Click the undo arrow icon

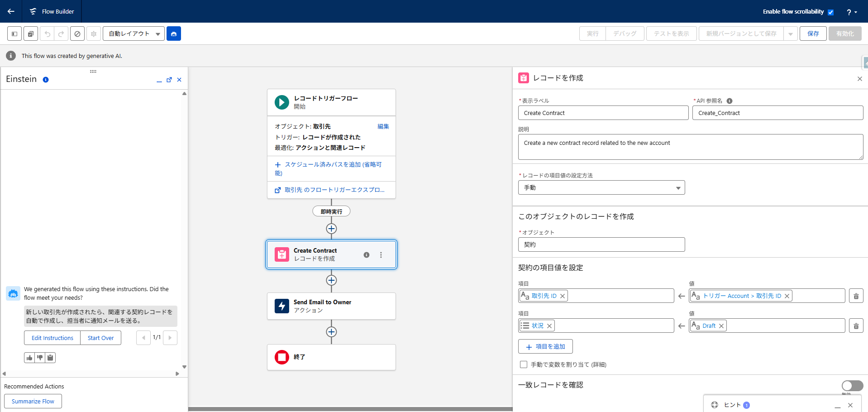click(x=48, y=34)
